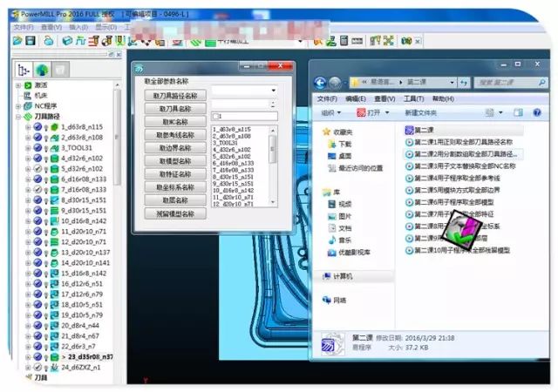Click strategy icon of 3_TOOL31 toolpath

pos(54,147)
